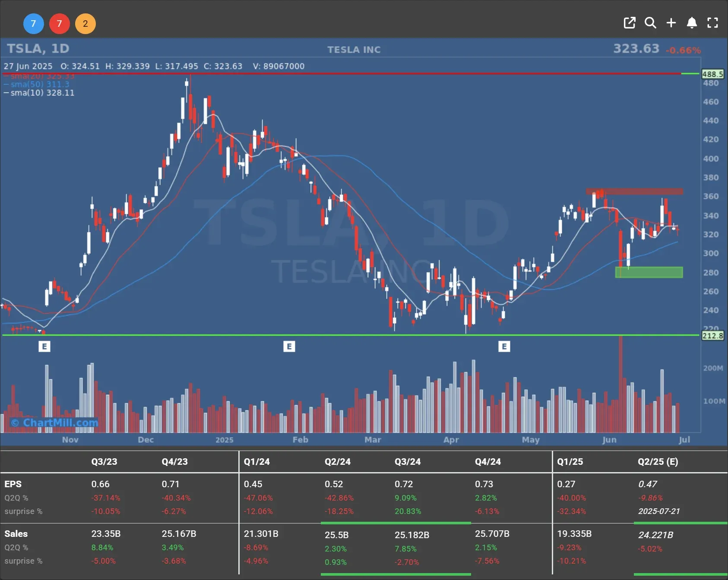Open the search magnifier icon

pyautogui.click(x=650, y=23)
